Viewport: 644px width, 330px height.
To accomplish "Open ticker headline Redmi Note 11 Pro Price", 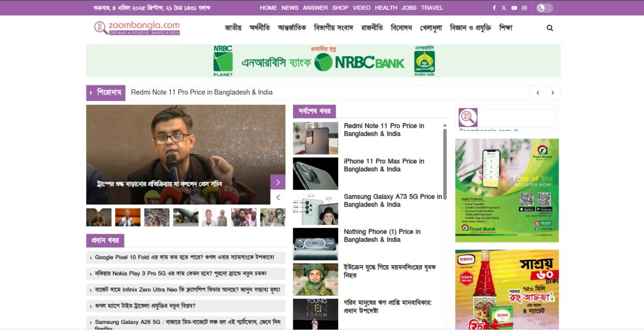I will point(202,92).
